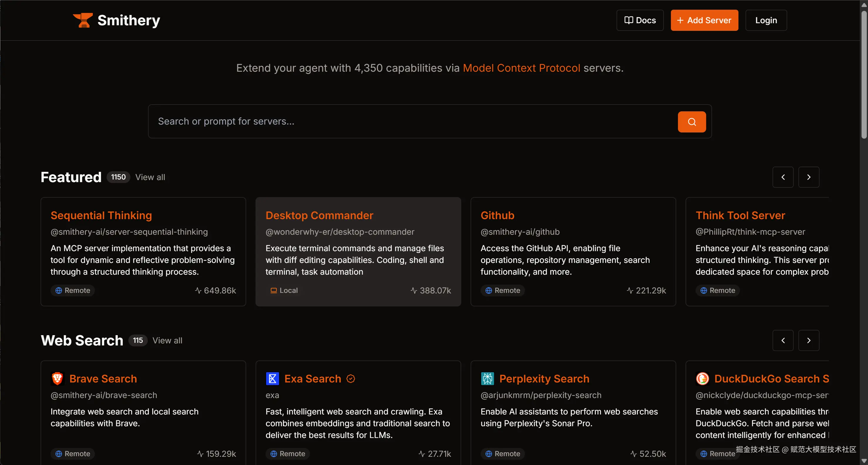The height and width of the screenshot is (465, 868).
Task: Open the Login page
Action: coord(766,20)
